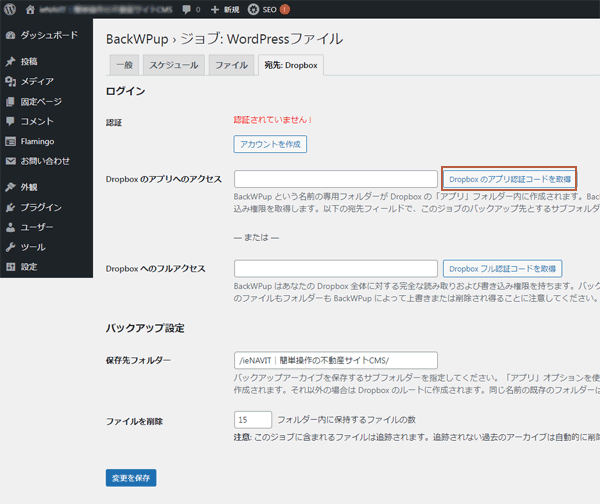Click the plus 新規 icon in admin bar

(x=215, y=10)
